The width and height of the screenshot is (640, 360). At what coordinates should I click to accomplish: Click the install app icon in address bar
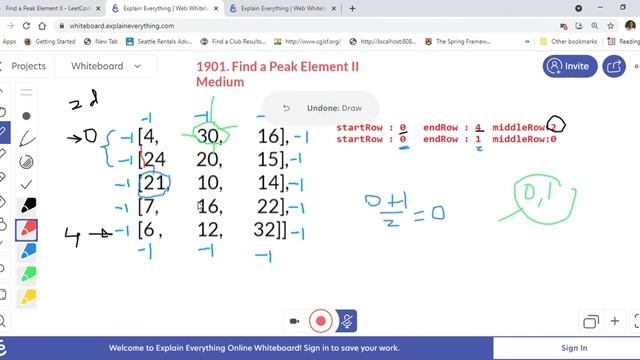click(579, 26)
